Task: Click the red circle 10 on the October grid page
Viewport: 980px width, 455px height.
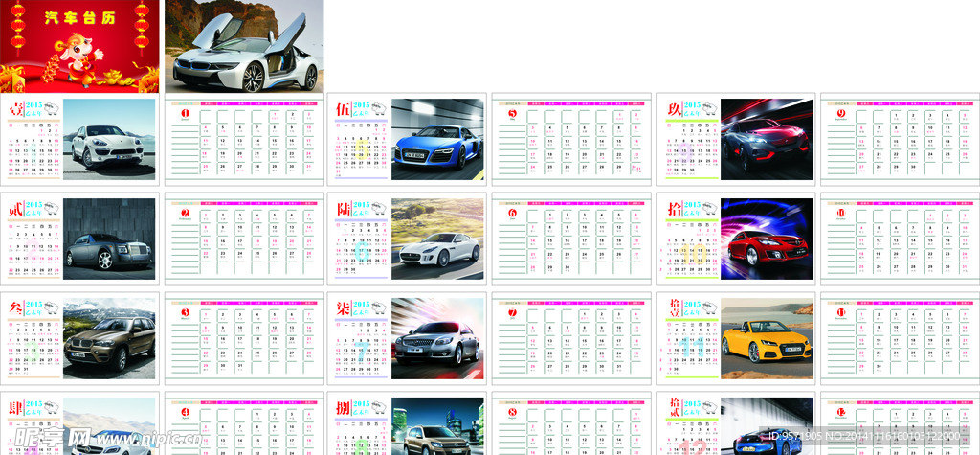Action: point(841,213)
